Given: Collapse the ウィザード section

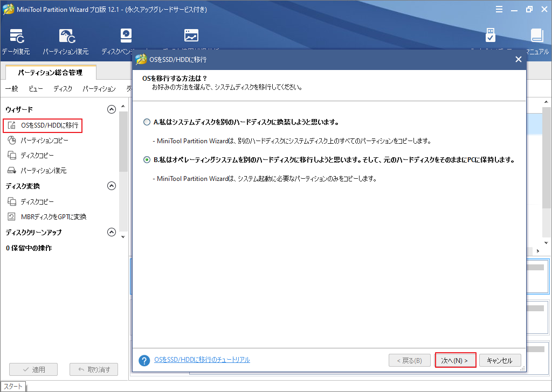Looking at the screenshot, I should [112, 109].
